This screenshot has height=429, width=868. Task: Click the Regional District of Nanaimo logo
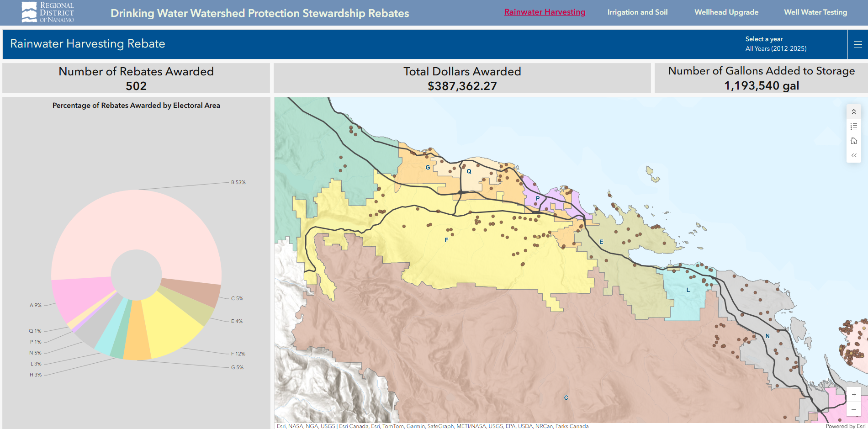[47, 12]
